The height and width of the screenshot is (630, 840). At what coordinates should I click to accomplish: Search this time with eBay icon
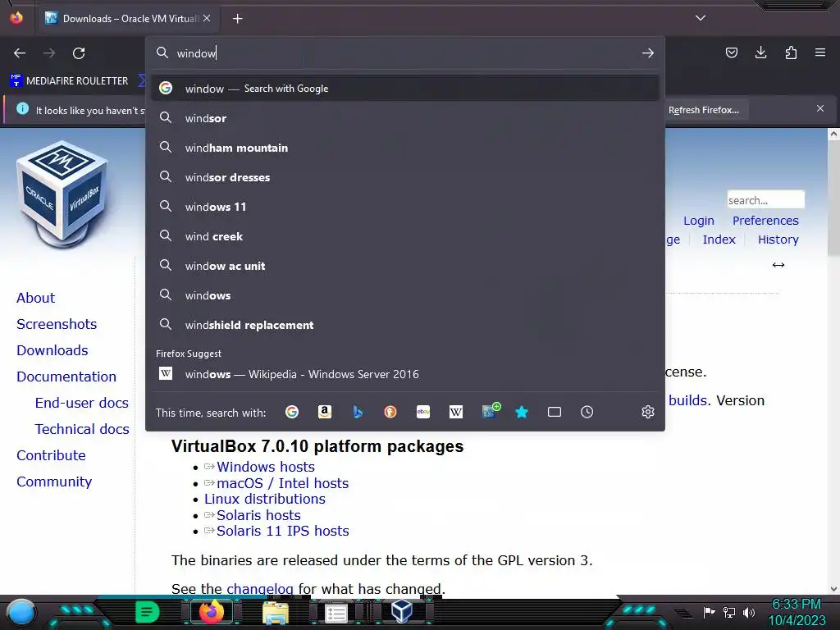click(423, 412)
